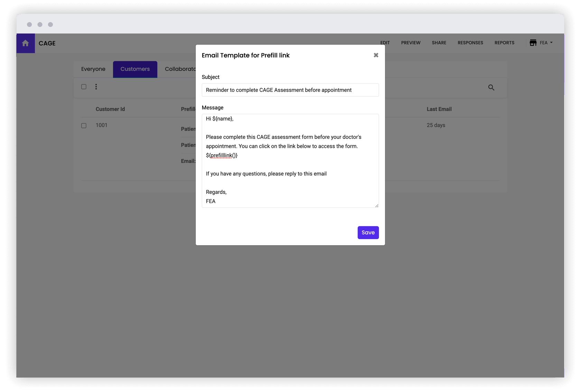Close the Email Template dialog via the X icon

(376, 55)
